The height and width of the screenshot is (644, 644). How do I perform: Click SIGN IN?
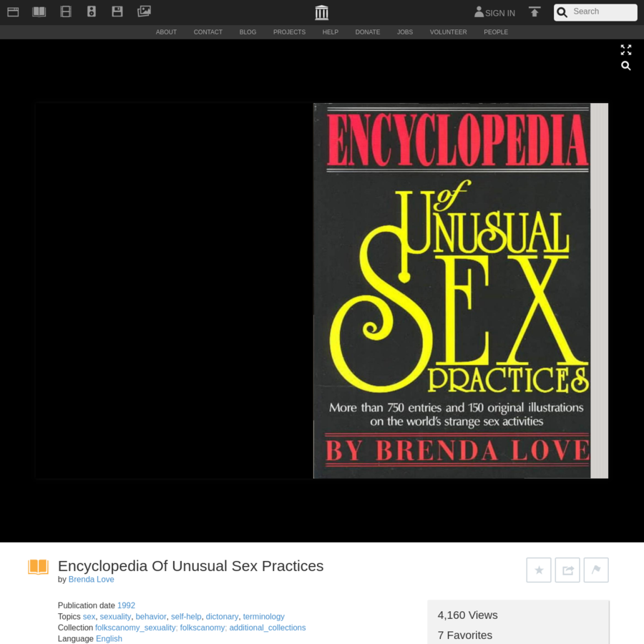coord(500,13)
